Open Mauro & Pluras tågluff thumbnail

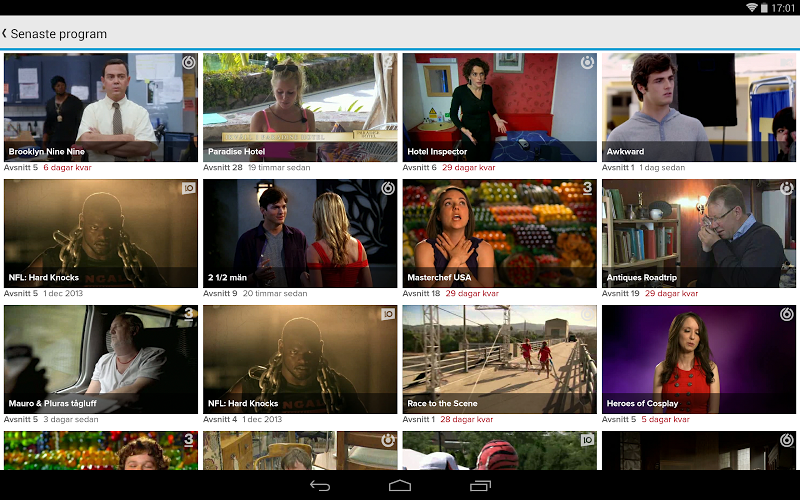pyautogui.click(x=101, y=359)
